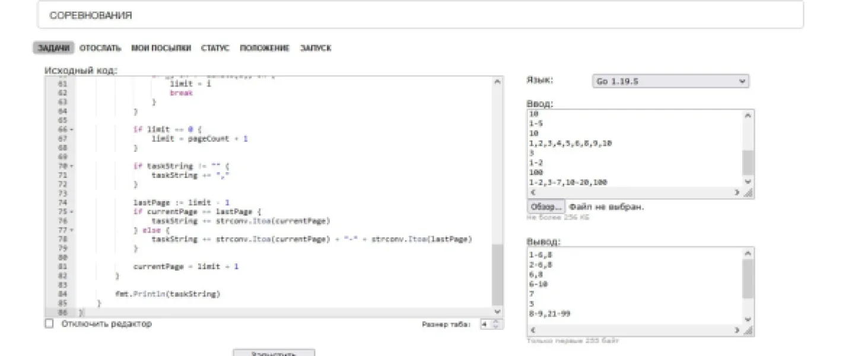
Task: Click the fmt.Println(taskString) code line
Action: (x=167, y=294)
